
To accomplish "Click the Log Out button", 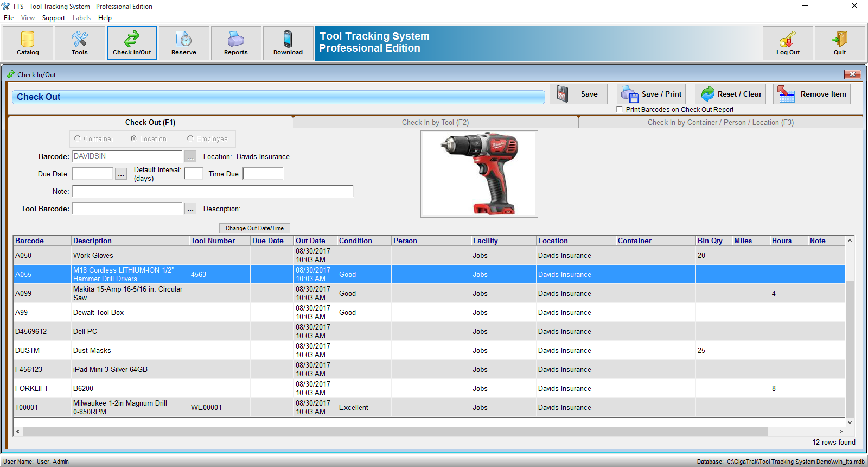I will (788, 43).
